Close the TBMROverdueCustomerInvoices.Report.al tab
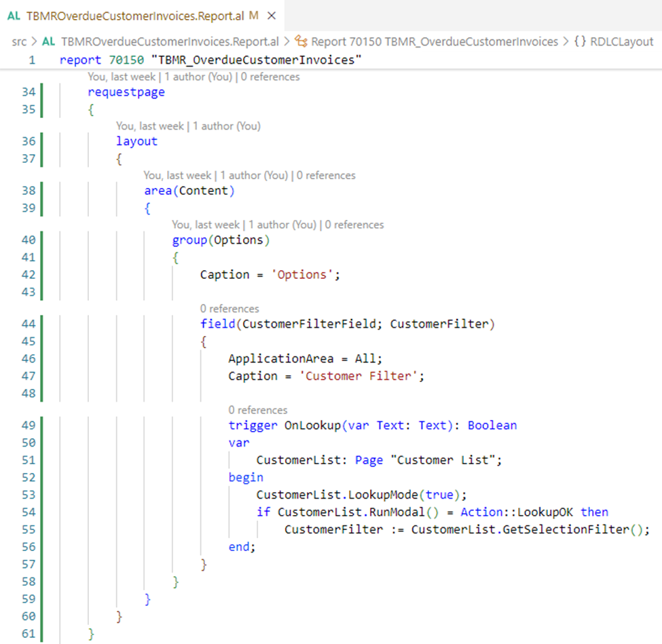 click(271, 15)
